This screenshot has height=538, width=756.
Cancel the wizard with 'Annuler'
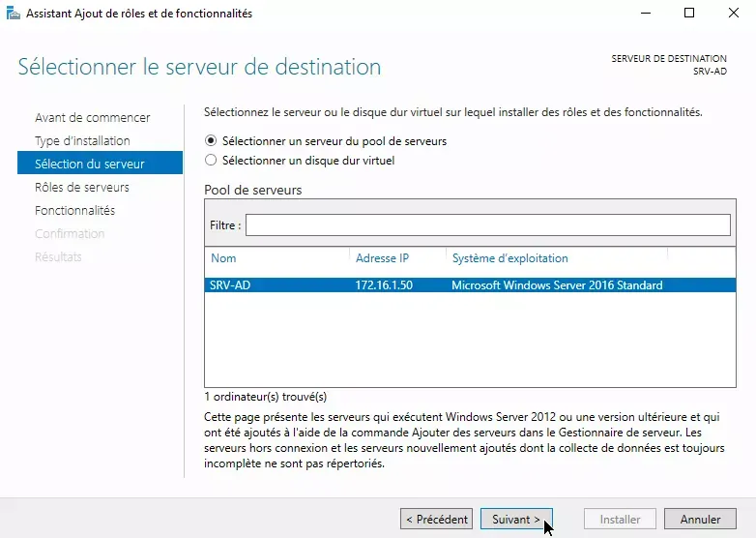click(x=700, y=520)
